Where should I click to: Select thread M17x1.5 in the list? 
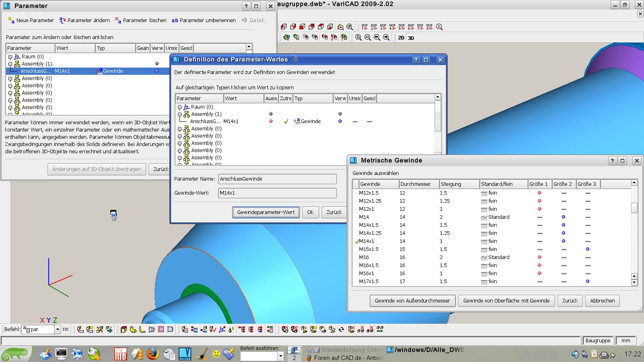click(x=491, y=282)
